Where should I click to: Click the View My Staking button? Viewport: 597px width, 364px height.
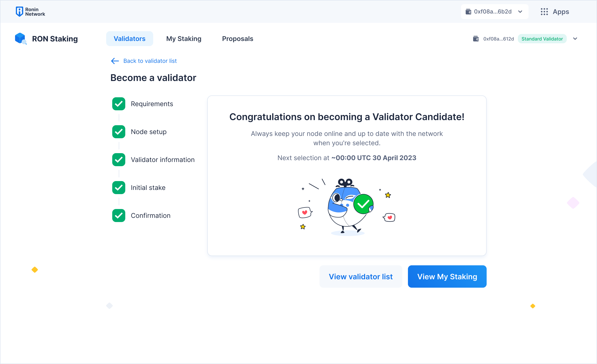(447, 276)
